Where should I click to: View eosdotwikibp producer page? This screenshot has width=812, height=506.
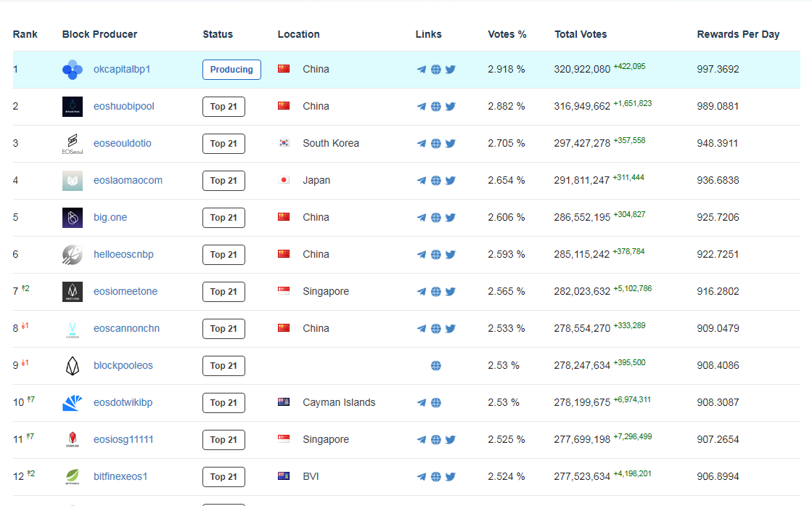click(123, 402)
